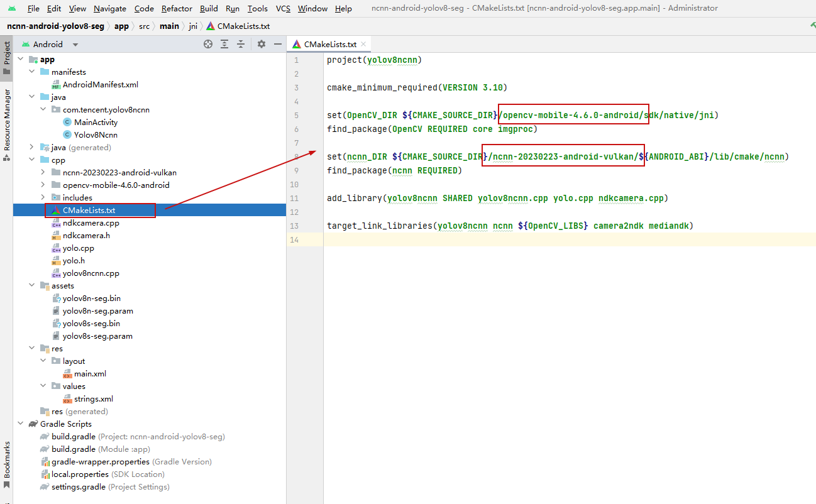Collapse the cpp folder

(32, 160)
